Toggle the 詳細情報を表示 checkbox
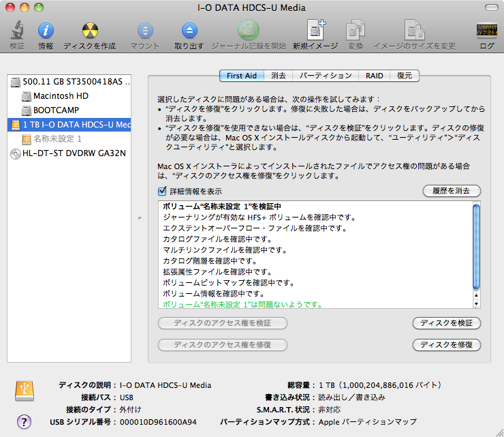The height and width of the screenshot is (437, 504). tap(162, 192)
